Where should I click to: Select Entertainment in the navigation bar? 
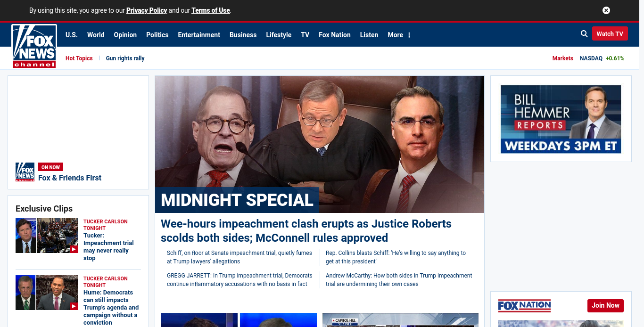199,35
